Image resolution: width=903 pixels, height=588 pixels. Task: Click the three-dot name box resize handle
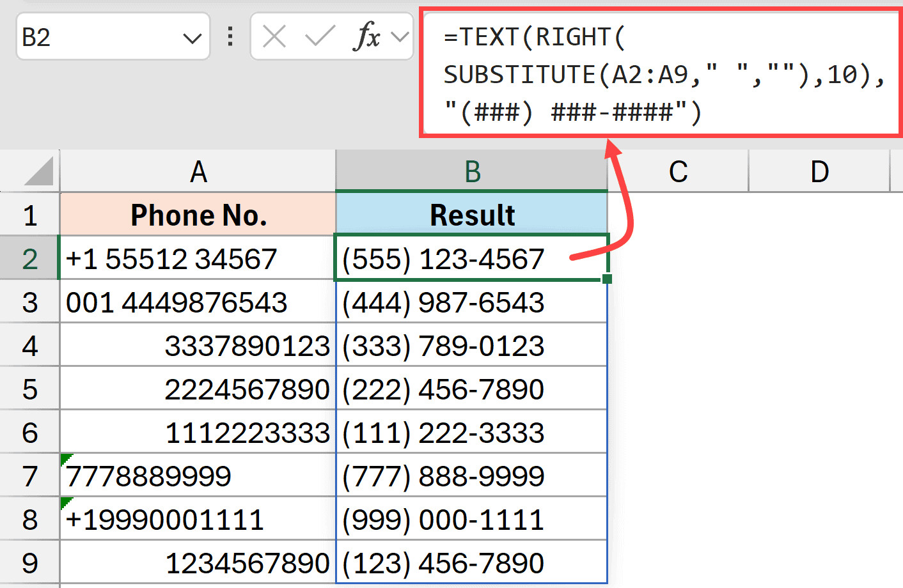[230, 37]
